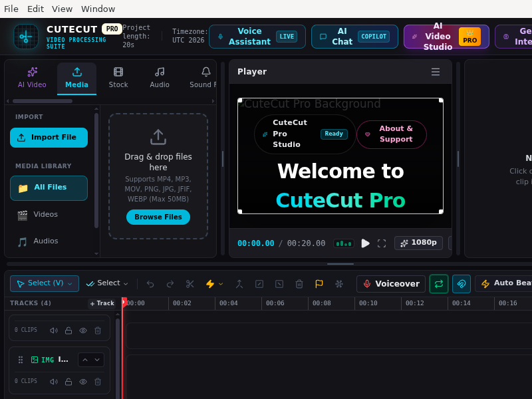Viewport: 532px width, 399px height.
Task: Move IMG track down with chevron
Action: tap(97, 360)
